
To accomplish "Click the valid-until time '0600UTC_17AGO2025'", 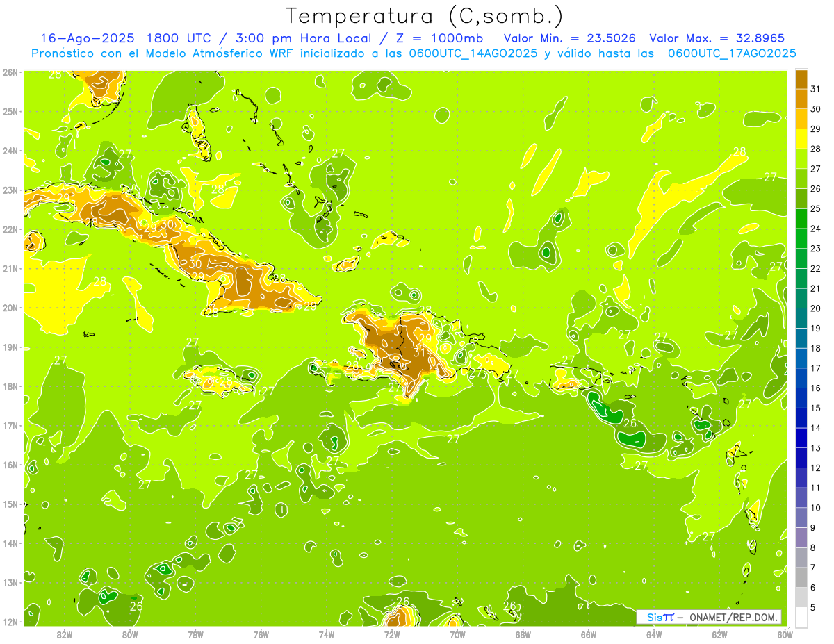I will pyautogui.click(x=732, y=53).
